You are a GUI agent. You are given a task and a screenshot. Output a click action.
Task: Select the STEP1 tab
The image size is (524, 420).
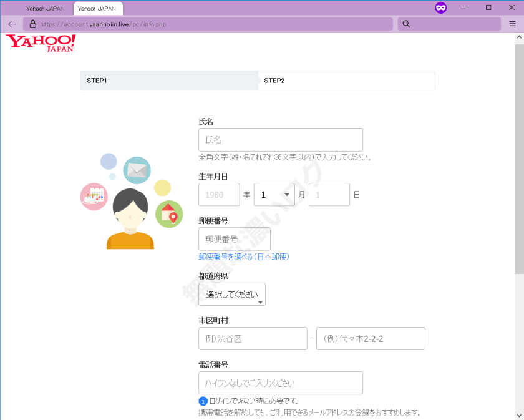pos(168,80)
